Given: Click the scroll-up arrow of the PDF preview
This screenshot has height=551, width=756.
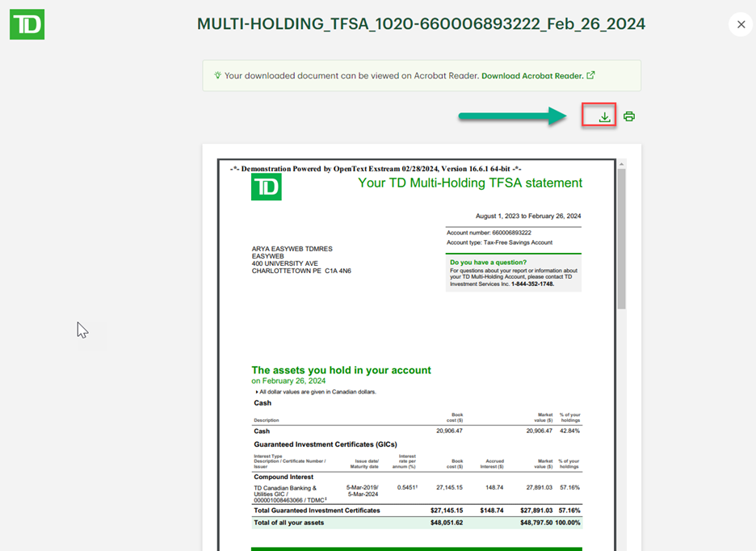Looking at the screenshot, I should click(621, 164).
